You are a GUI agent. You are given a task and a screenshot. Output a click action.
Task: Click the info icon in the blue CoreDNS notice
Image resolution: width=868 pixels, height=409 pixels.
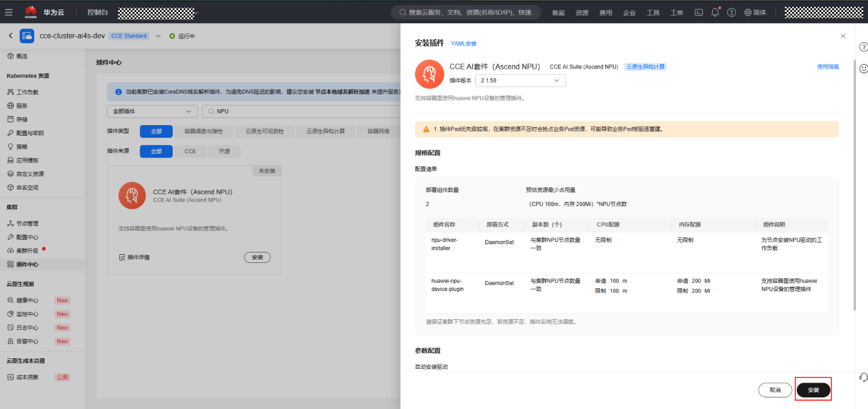click(x=118, y=92)
